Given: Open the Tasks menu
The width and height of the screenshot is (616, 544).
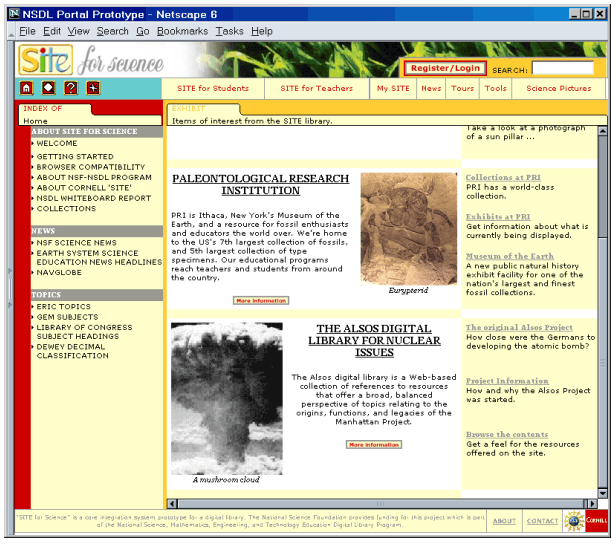Looking at the screenshot, I should 229,31.
